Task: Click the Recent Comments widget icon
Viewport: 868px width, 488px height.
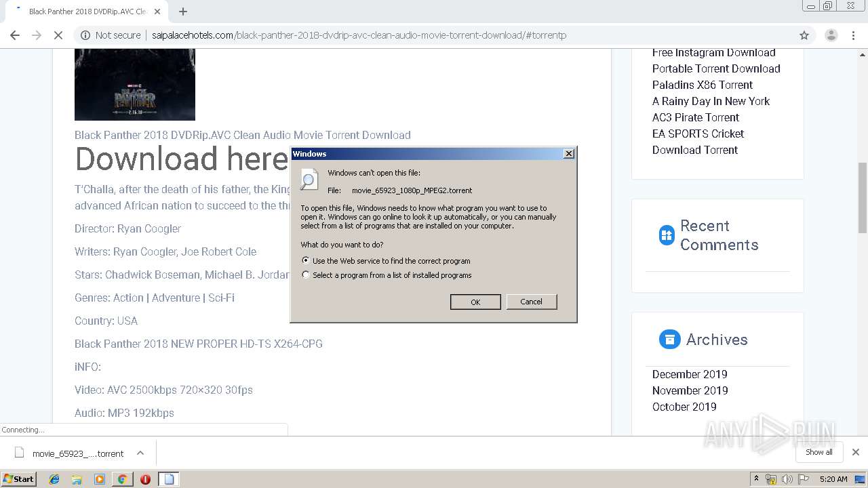Action: point(667,235)
